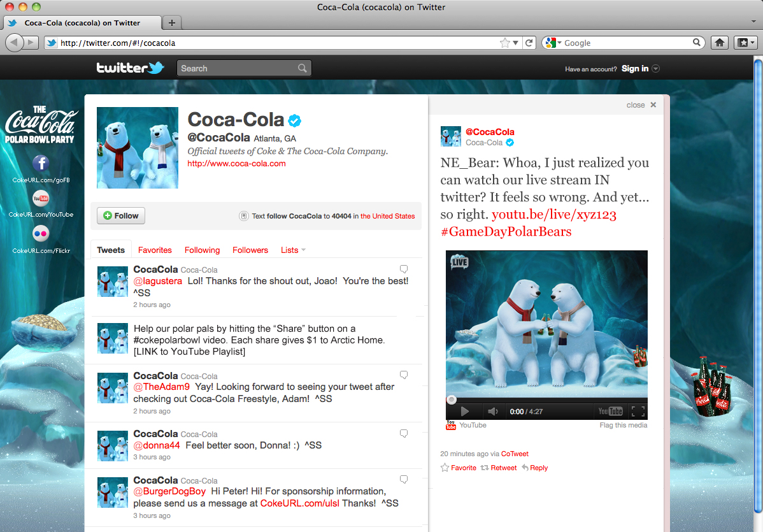This screenshot has height=532, width=763.
Task: Open tab list arrow beside the tab strip
Action: (x=753, y=22)
